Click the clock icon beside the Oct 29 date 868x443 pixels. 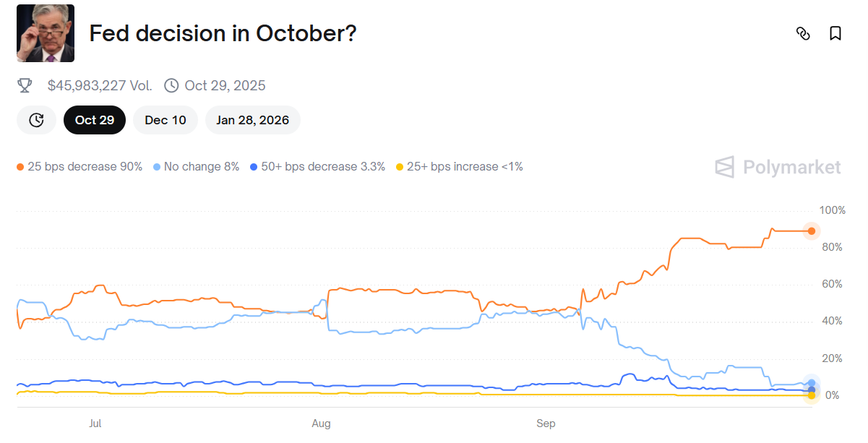[x=171, y=85]
